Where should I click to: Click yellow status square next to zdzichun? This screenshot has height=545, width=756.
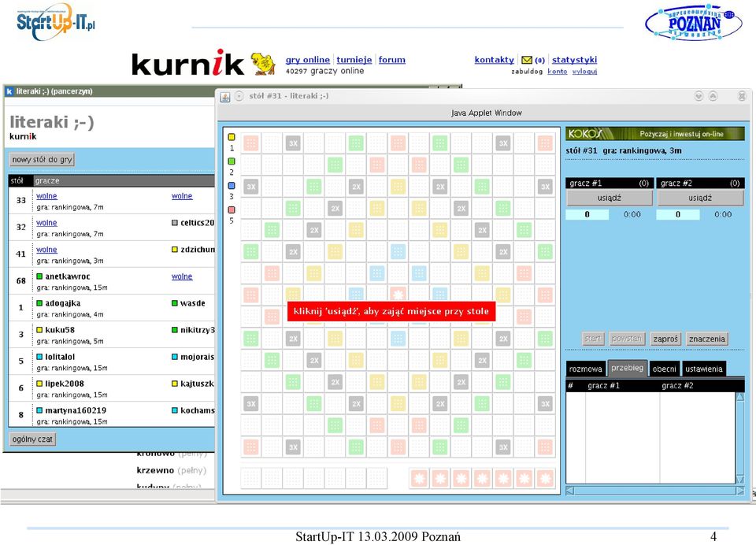coord(175,250)
